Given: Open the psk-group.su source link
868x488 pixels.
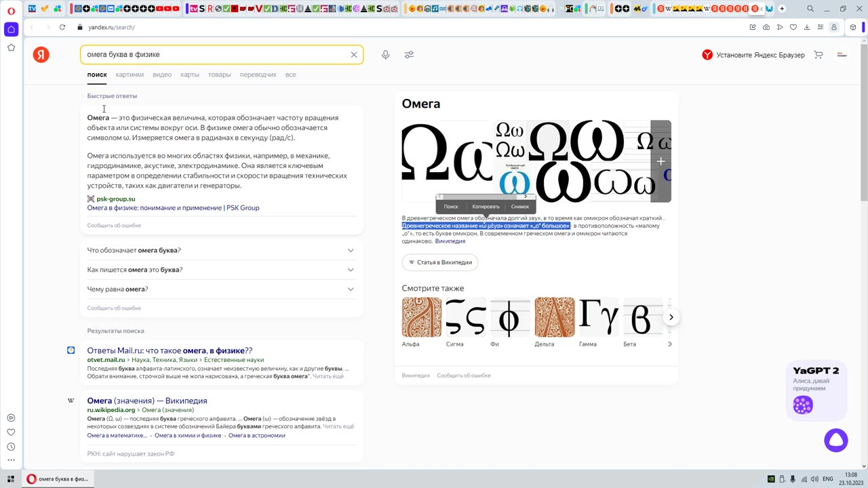Looking at the screenshot, I should coord(116,199).
